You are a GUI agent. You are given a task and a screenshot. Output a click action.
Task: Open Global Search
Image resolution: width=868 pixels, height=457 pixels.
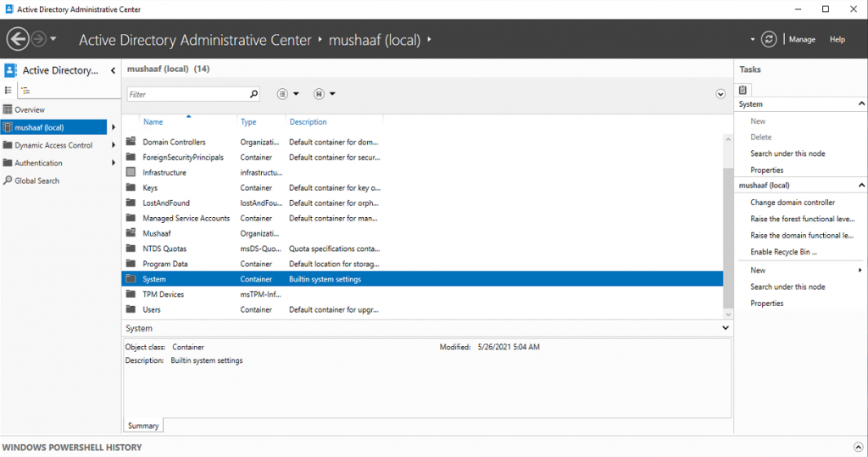pos(36,181)
